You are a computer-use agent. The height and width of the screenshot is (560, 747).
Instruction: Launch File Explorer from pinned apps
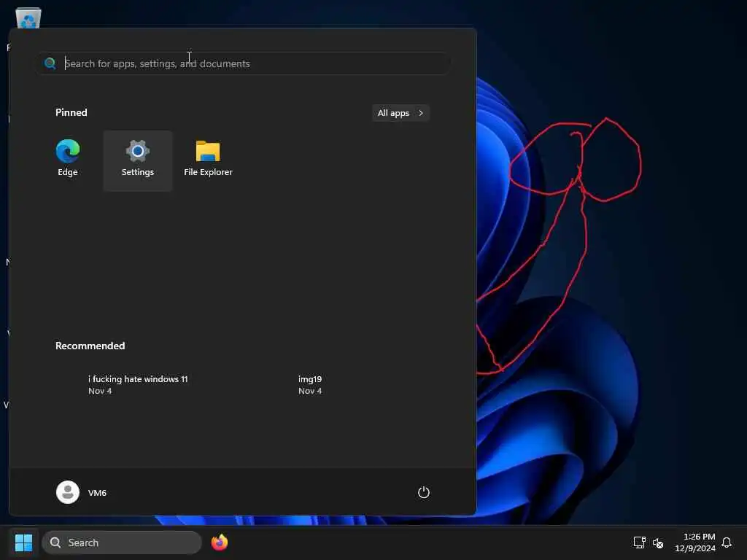[x=208, y=159]
